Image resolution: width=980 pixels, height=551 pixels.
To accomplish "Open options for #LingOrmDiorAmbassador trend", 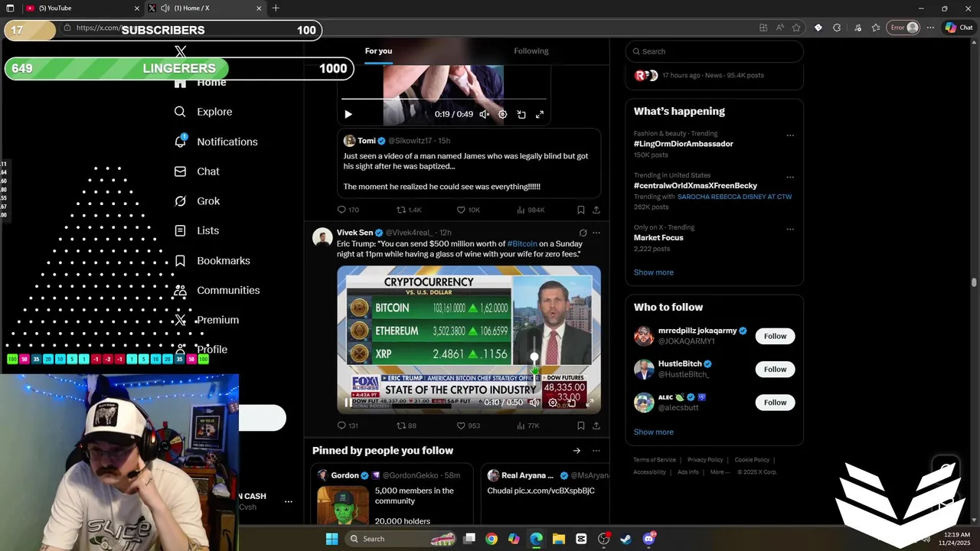I will [x=790, y=135].
